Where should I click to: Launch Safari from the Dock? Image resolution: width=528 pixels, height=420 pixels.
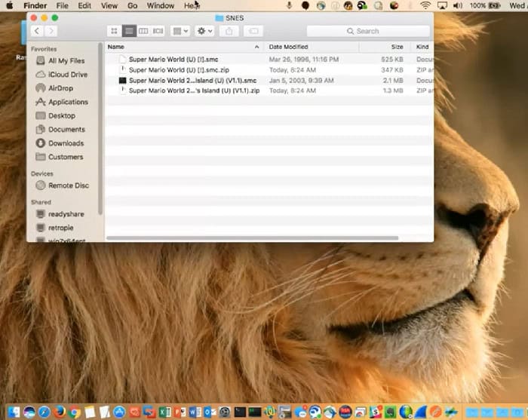(x=44, y=412)
